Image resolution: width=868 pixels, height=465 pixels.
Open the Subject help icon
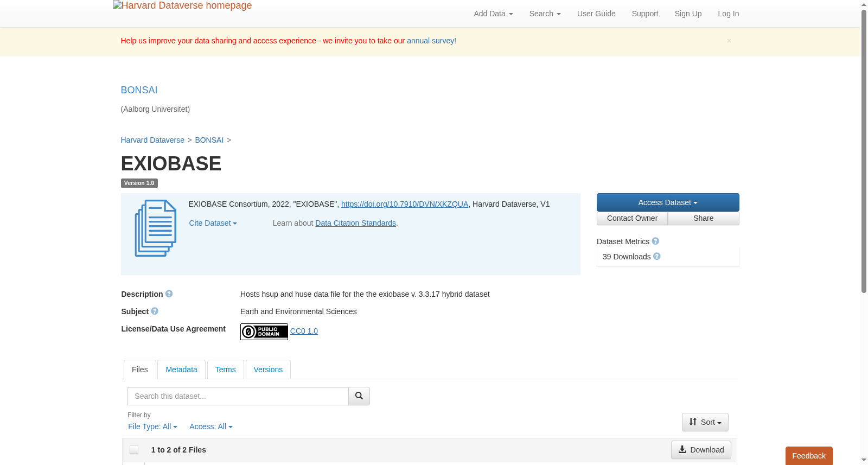(155, 311)
